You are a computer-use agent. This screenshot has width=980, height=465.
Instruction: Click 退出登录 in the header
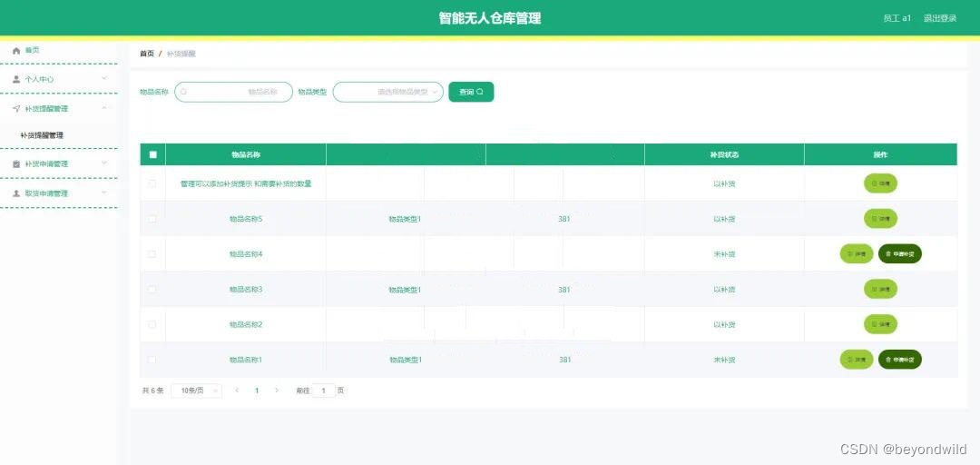pyautogui.click(x=940, y=18)
